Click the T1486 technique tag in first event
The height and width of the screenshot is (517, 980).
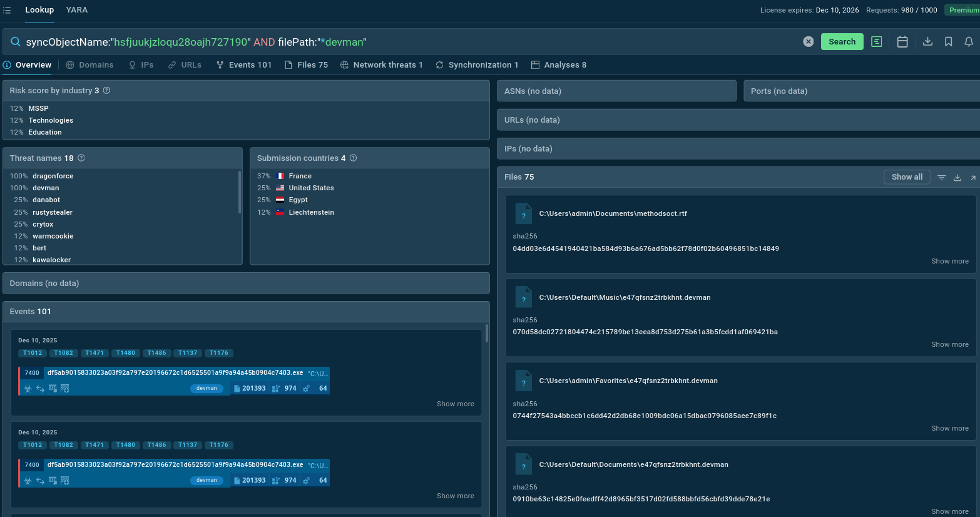[x=156, y=353]
